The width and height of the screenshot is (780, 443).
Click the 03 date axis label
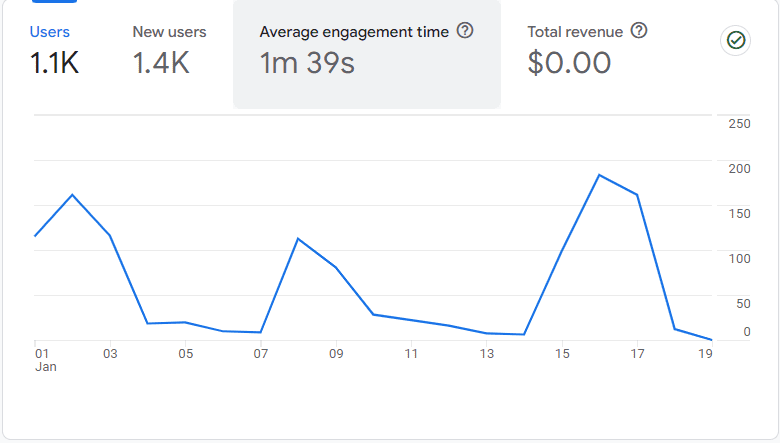tap(110, 354)
